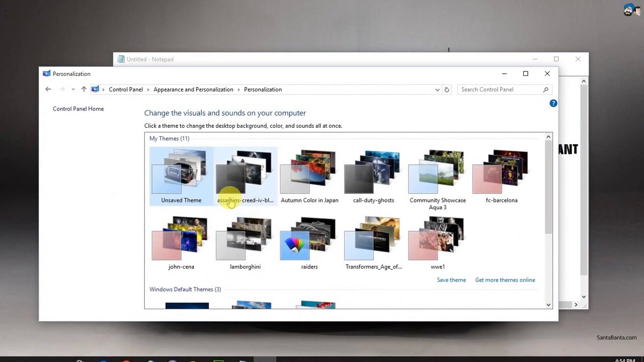Focus the Search Control Panel field

click(x=504, y=89)
